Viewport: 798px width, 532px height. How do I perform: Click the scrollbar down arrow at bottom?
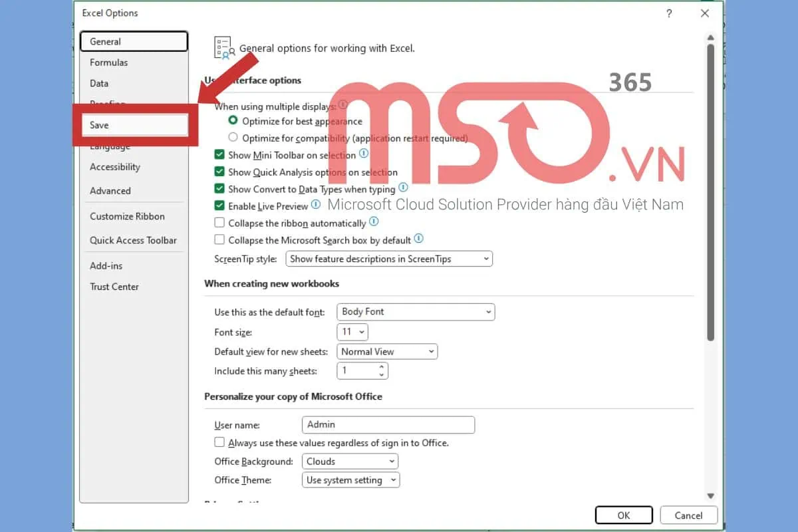(x=710, y=495)
